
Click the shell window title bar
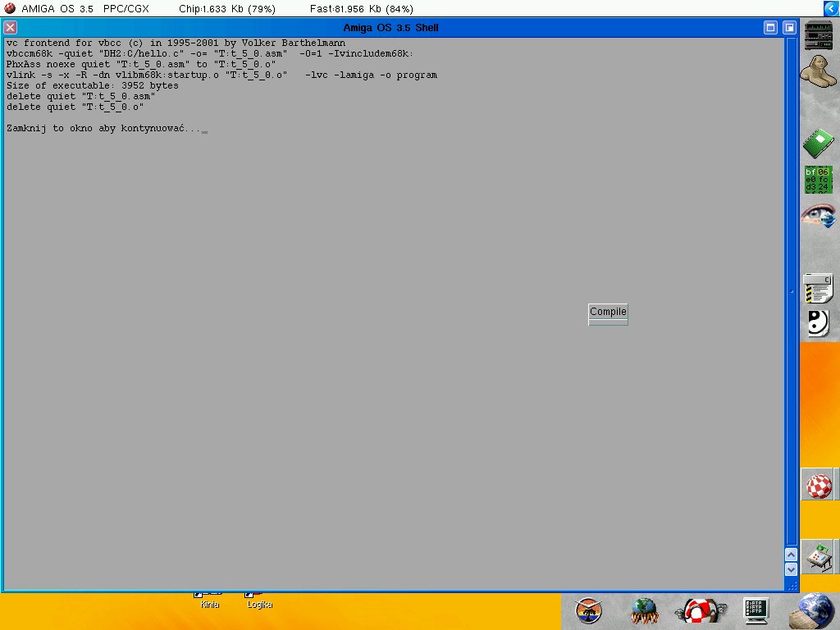[x=390, y=27]
